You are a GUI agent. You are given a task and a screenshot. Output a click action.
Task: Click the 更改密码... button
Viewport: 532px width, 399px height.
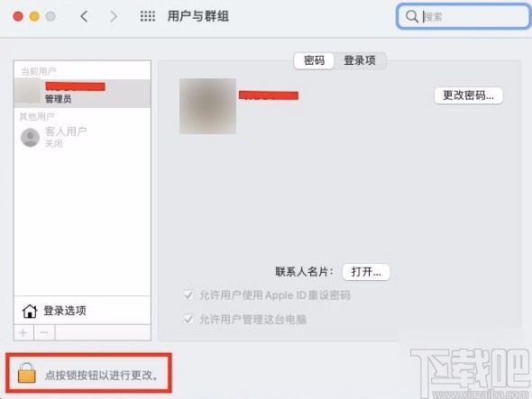pyautogui.click(x=468, y=95)
